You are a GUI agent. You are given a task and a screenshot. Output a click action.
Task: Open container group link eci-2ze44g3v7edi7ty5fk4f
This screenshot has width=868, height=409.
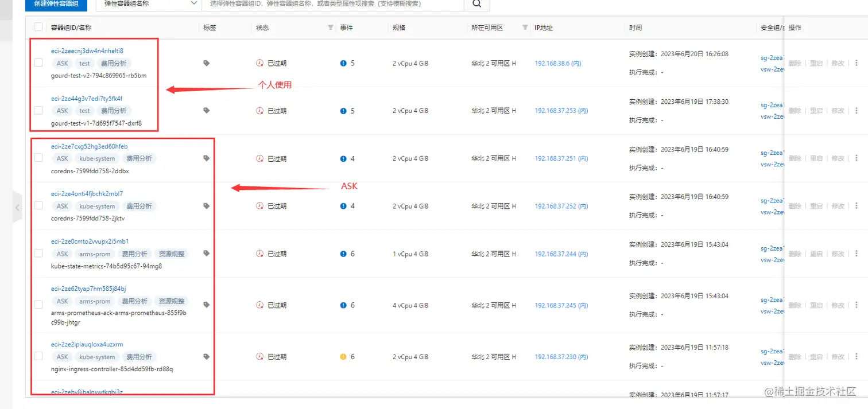click(86, 99)
